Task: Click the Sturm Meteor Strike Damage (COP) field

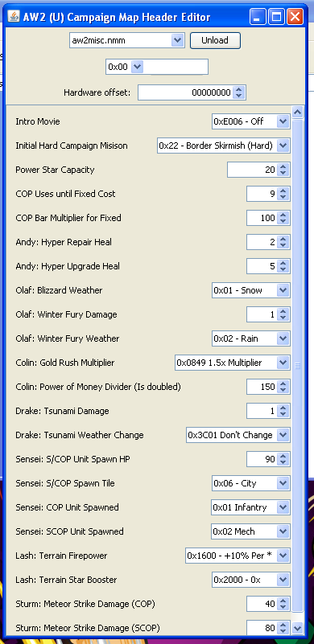Action: click(x=262, y=604)
